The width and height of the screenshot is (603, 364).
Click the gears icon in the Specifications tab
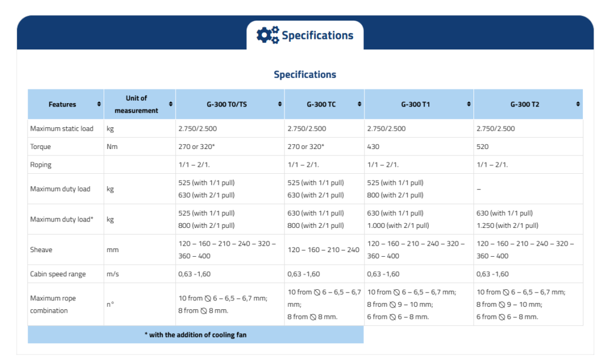tap(268, 35)
